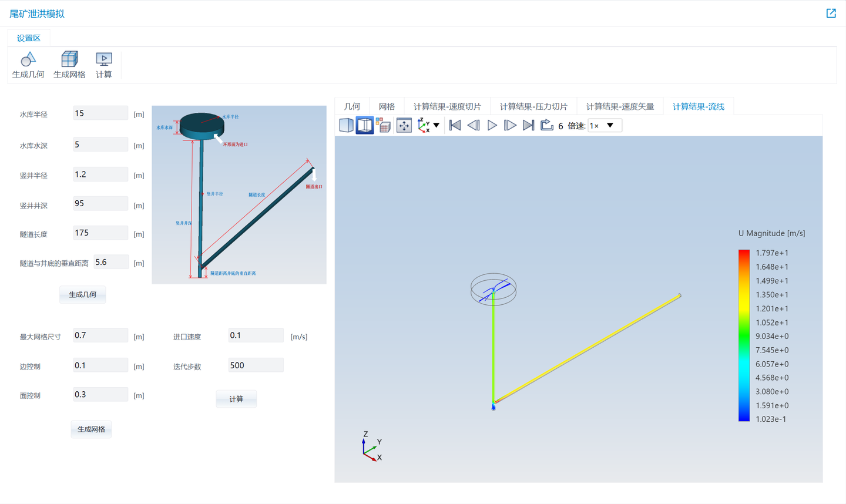The height and width of the screenshot is (504, 846).
Task: Fit the view with the four-arrow icon
Action: (404, 125)
